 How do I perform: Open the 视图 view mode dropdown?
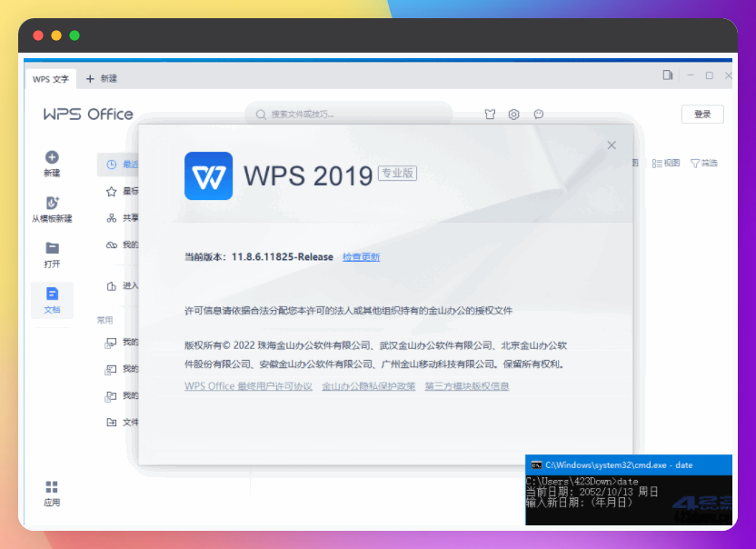coord(666,164)
